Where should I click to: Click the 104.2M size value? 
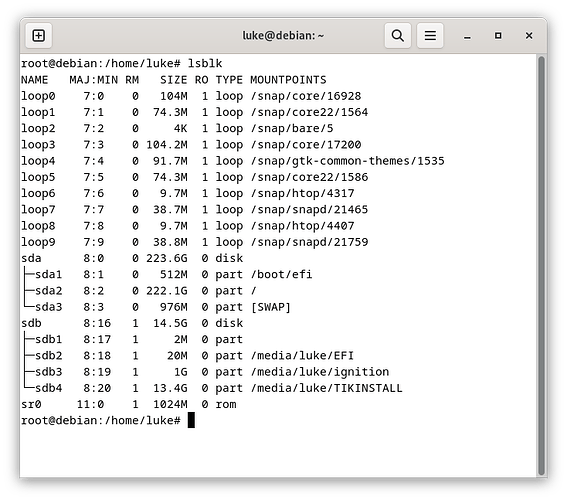pos(167,145)
